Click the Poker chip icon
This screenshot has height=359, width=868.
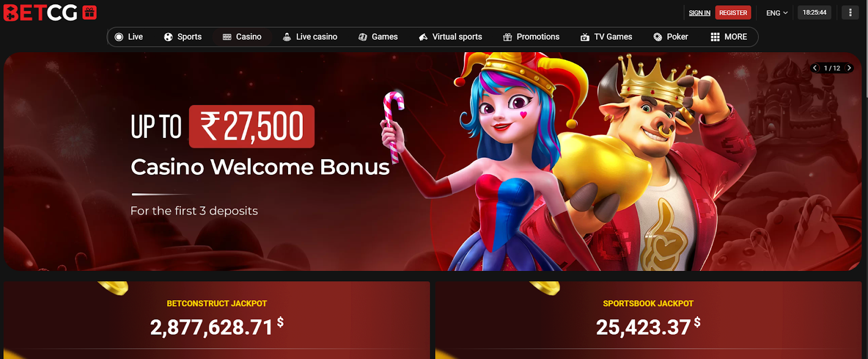tap(658, 37)
